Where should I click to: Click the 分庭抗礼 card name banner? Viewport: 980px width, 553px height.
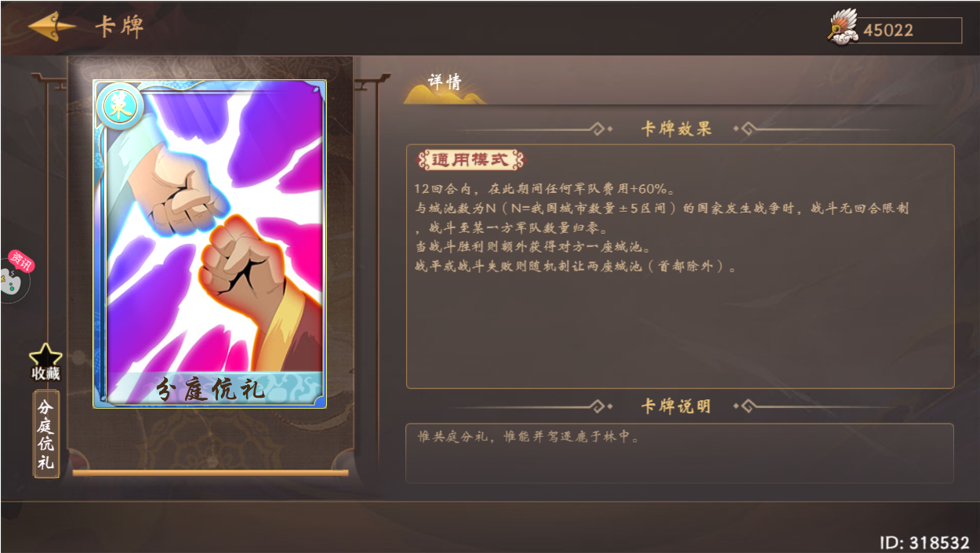click(210, 389)
